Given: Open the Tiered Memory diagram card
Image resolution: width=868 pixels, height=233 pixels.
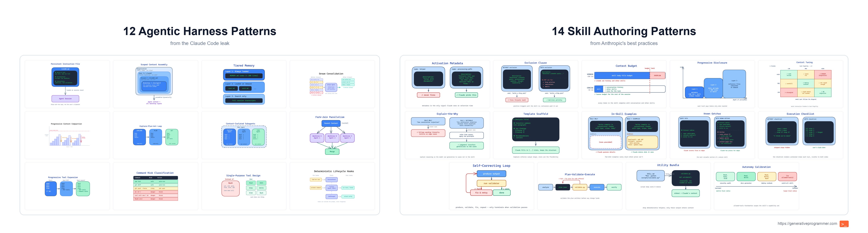Looking at the screenshot, I should click(244, 84).
